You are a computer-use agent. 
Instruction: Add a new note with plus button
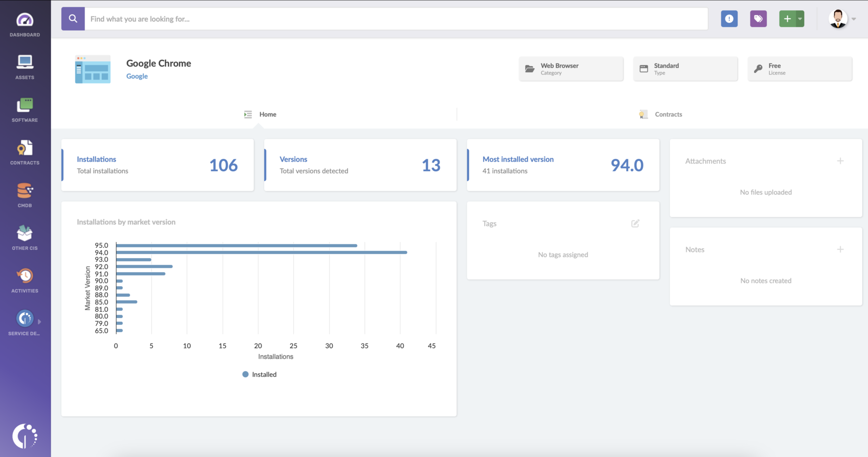click(840, 249)
